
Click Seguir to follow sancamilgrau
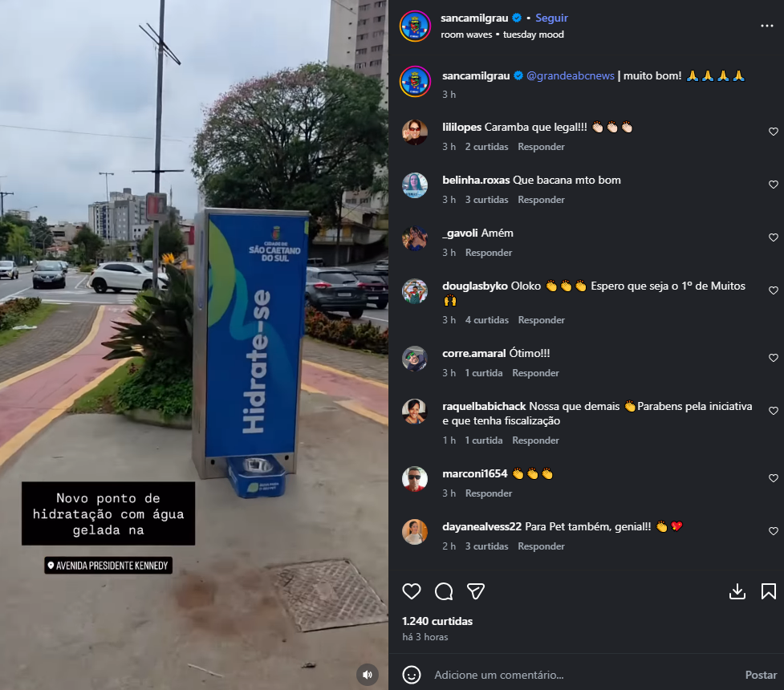click(x=551, y=18)
